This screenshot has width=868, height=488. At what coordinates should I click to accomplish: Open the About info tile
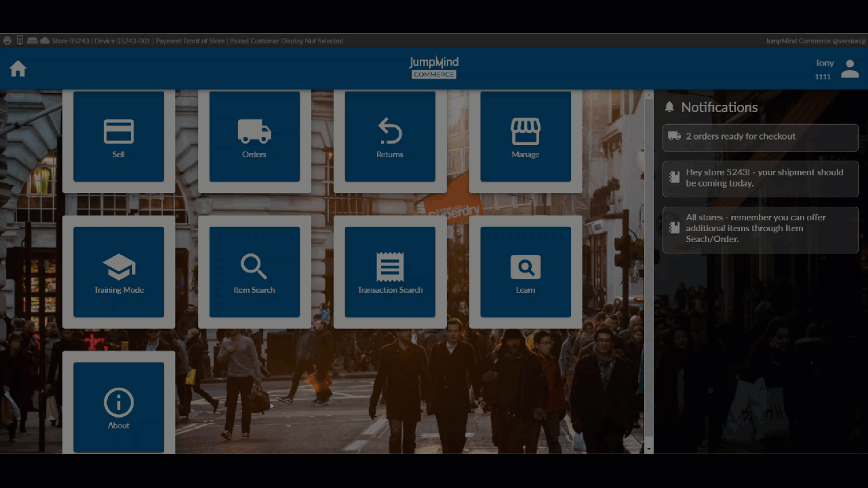coord(119,407)
